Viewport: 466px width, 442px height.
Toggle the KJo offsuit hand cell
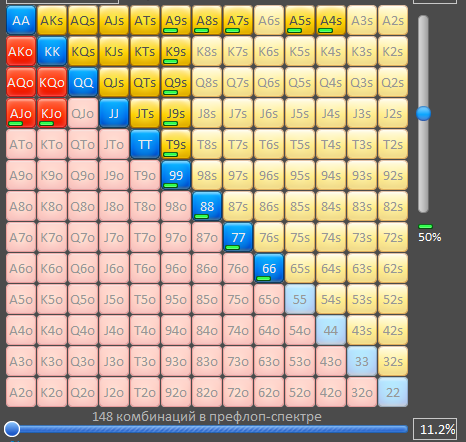(x=52, y=113)
